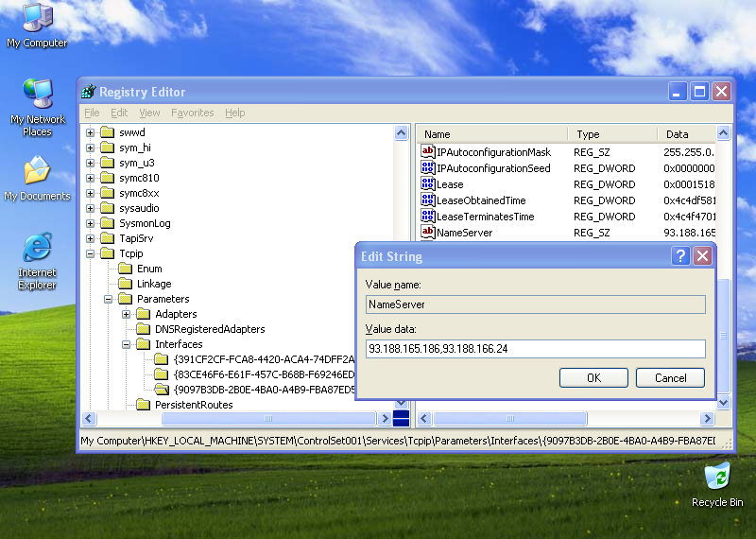Select the {9097B3DB interface key
Image resolution: width=756 pixels, height=539 pixels.
pos(265,390)
